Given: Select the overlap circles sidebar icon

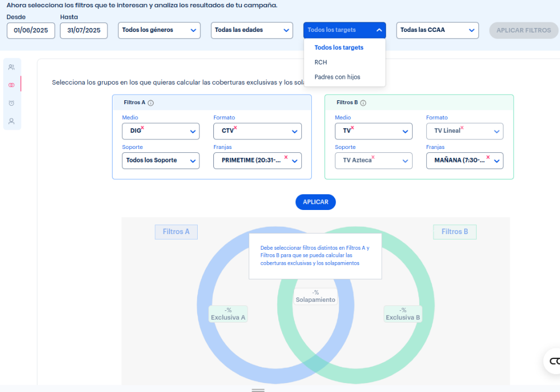Looking at the screenshot, I should pyautogui.click(x=11, y=85).
